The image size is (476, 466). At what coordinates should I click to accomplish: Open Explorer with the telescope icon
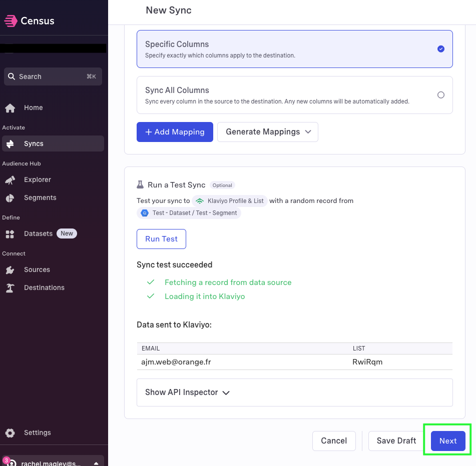[10, 180]
